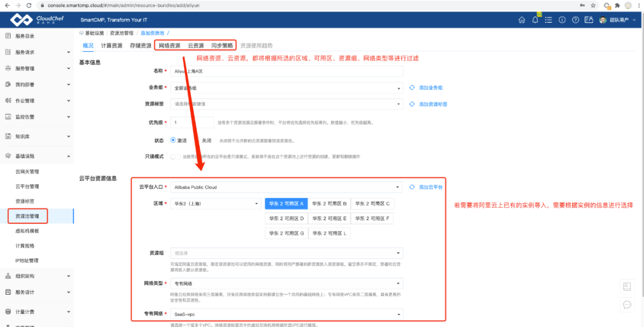Select the 激活 status radio button
644x327 pixels.
point(173,140)
